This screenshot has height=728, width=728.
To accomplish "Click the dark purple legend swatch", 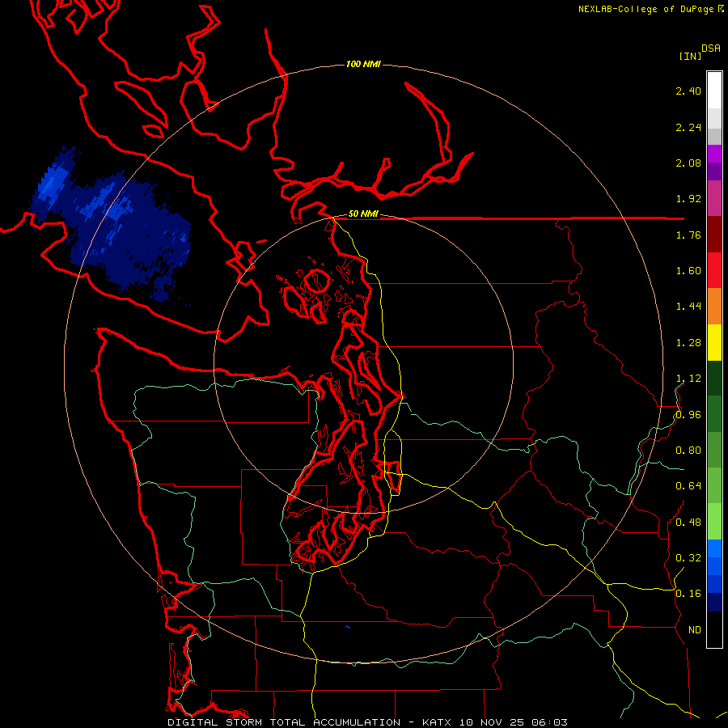I will (x=714, y=171).
